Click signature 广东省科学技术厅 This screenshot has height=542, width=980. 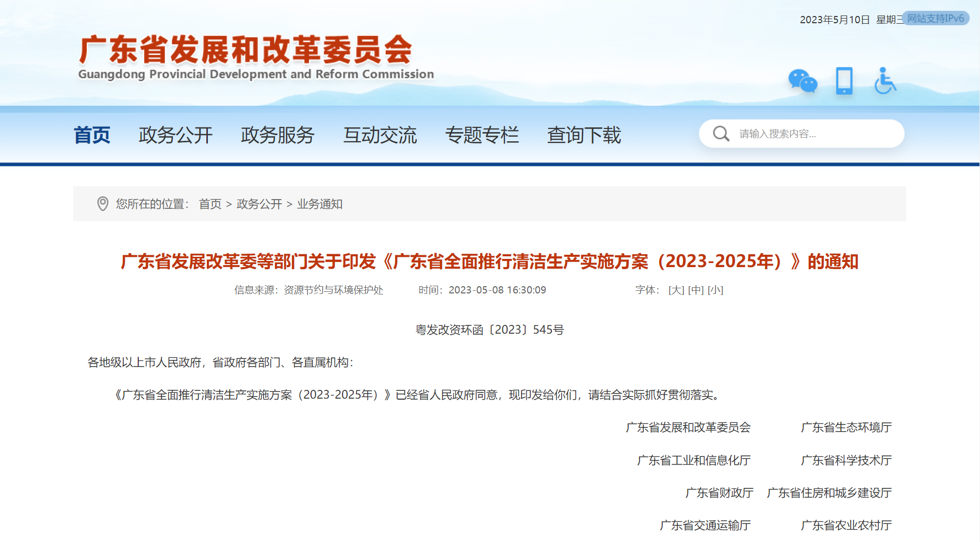click(846, 461)
